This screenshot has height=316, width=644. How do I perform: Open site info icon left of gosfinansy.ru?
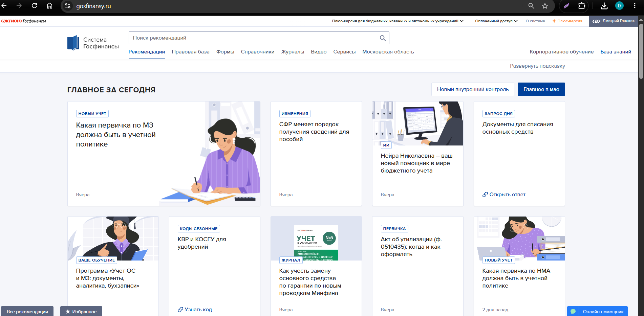click(68, 6)
